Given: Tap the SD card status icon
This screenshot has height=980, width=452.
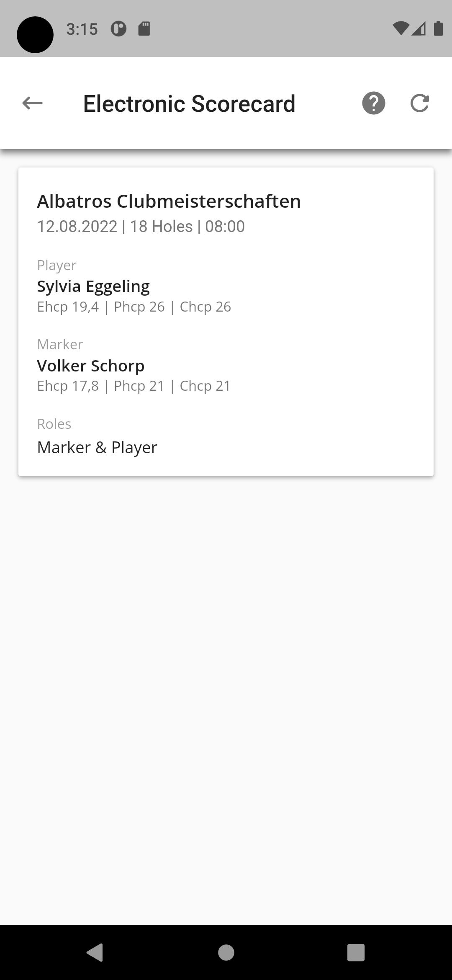Looking at the screenshot, I should [144, 28].
